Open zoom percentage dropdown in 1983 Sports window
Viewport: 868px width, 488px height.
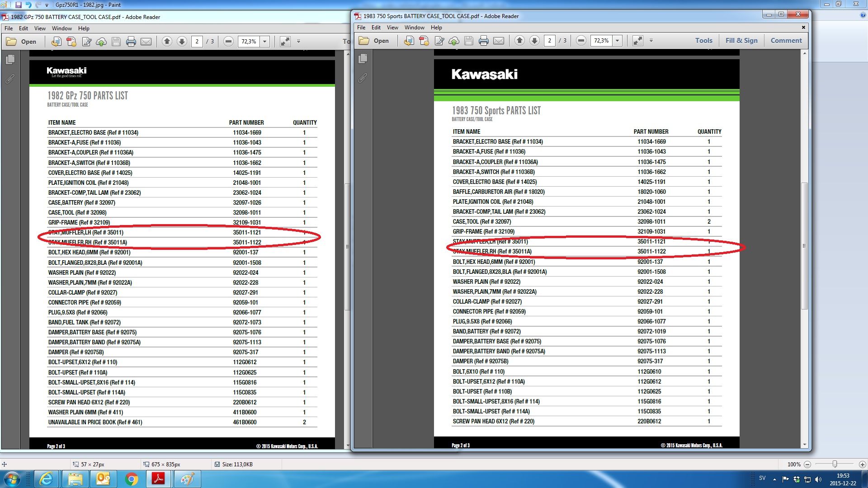coord(618,41)
